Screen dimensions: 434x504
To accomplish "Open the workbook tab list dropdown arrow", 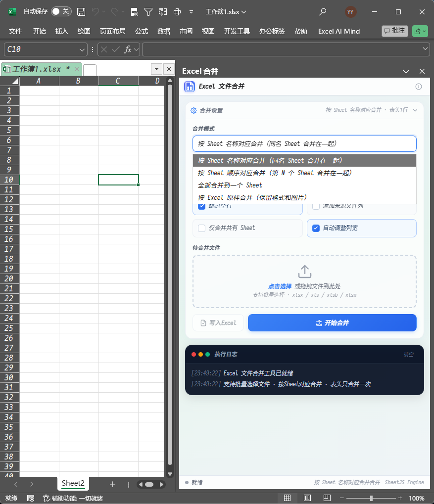I will coord(157,69).
